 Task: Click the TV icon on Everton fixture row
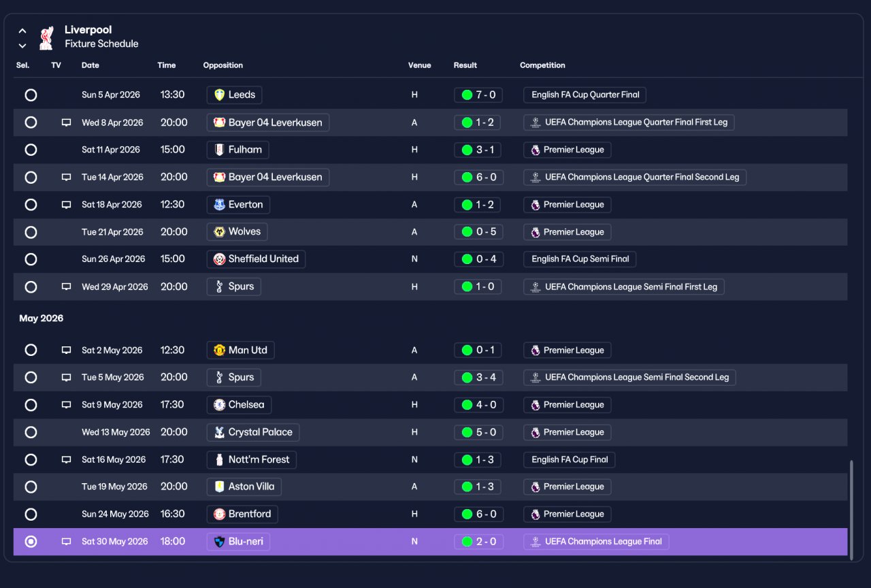pyautogui.click(x=66, y=204)
